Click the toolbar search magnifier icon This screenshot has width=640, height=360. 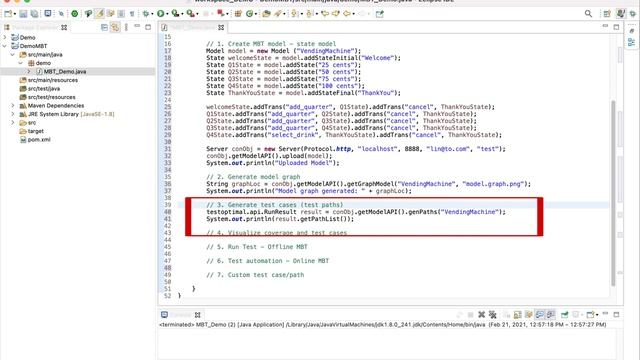click(x=588, y=13)
